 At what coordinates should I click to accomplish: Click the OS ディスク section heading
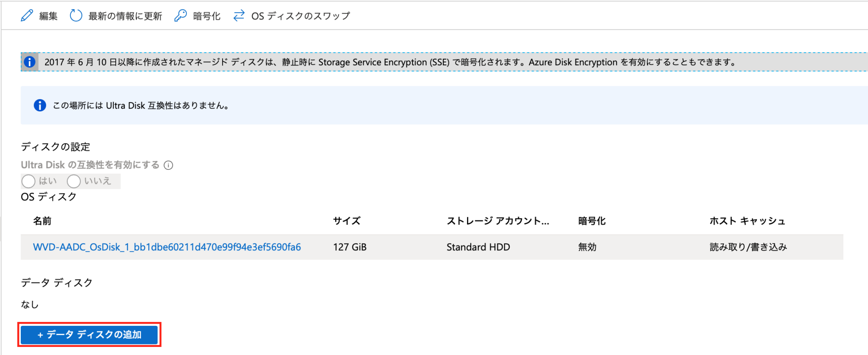pos(49,197)
